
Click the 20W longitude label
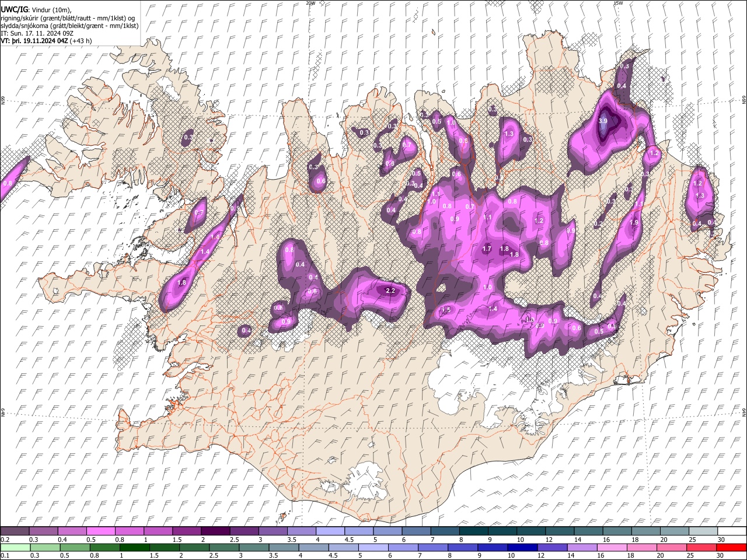pos(310,3)
